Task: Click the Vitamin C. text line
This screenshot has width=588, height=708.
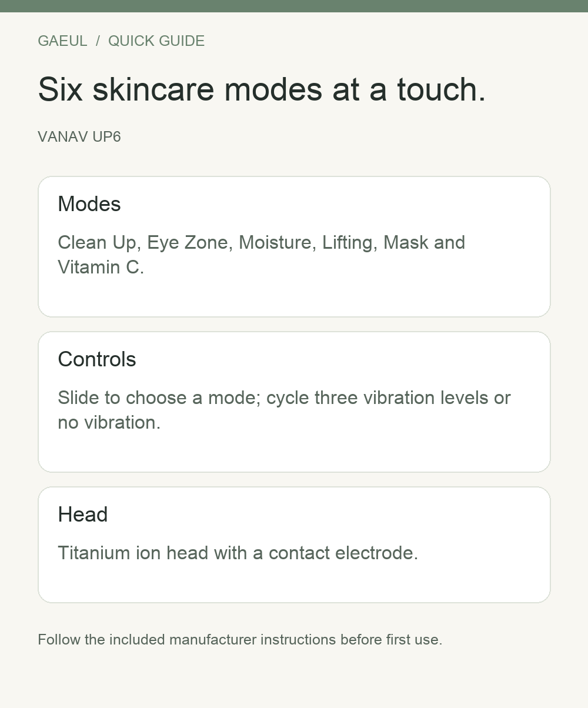Action: [101, 267]
